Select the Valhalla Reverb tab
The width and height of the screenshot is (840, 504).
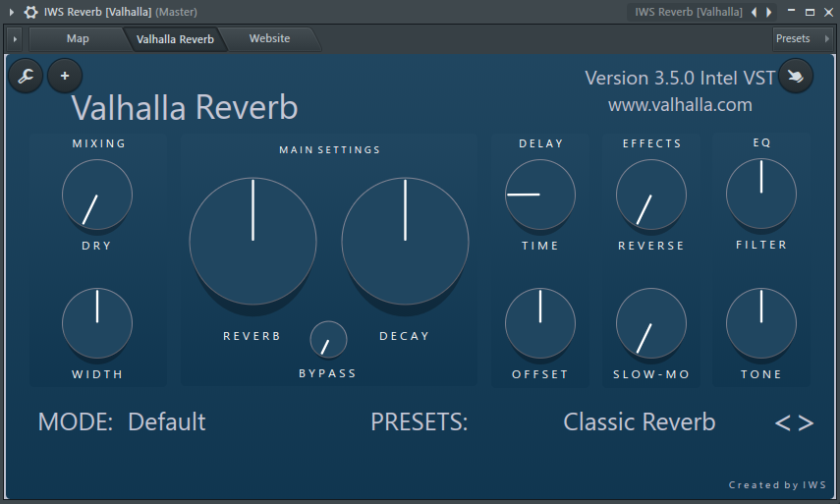point(175,39)
